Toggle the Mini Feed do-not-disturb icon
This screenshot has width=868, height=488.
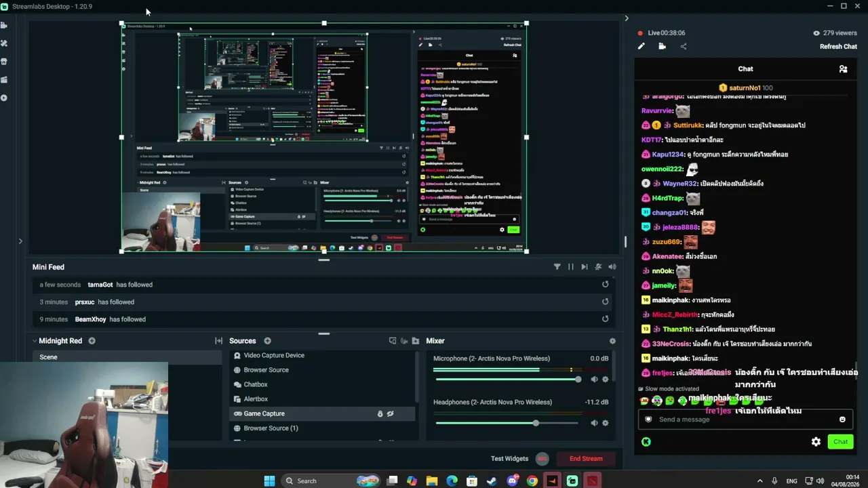pyautogui.click(x=598, y=267)
